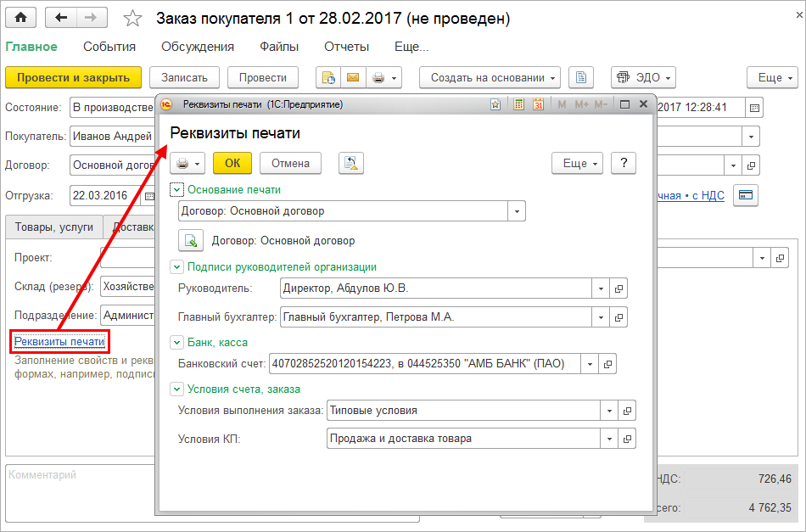Click Руководитель field Директор, Абдулов Ю.В.
This screenshot has height=532, width=806.
pyautogui.click(x=436, y=288)
